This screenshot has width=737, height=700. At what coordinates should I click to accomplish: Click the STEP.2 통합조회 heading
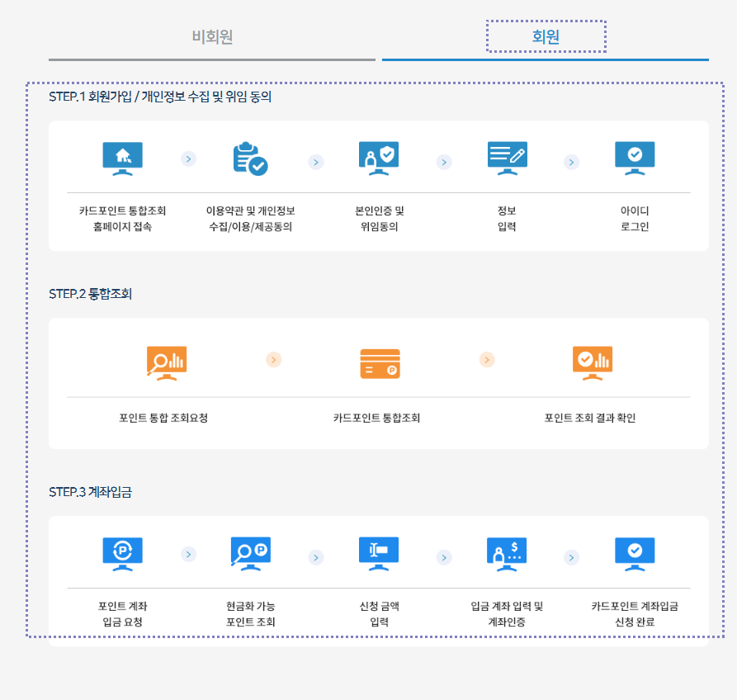pyautogui.click(x=90, y=295)
